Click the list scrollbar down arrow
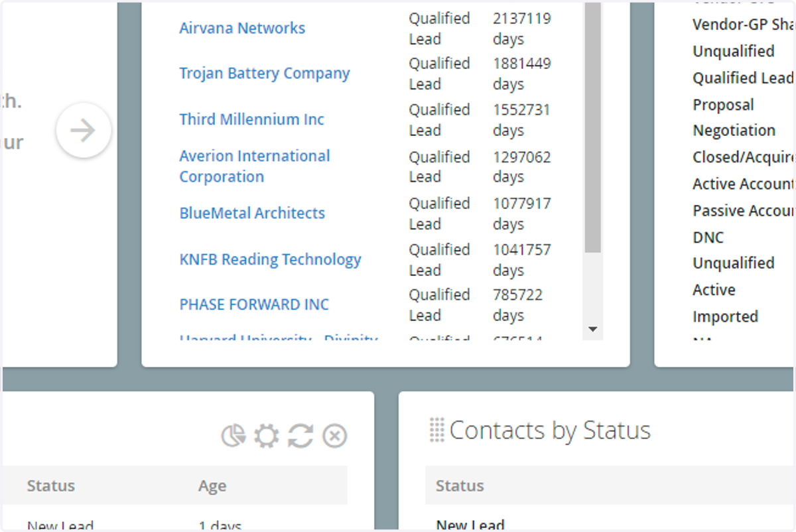This screenshot has height=532, width=796. (x=593, y=329)
